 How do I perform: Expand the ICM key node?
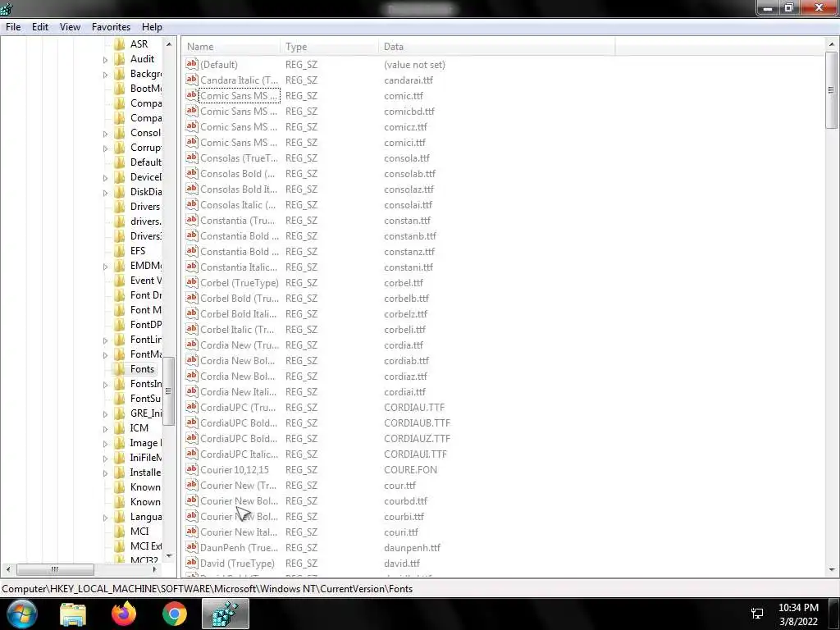106,428
